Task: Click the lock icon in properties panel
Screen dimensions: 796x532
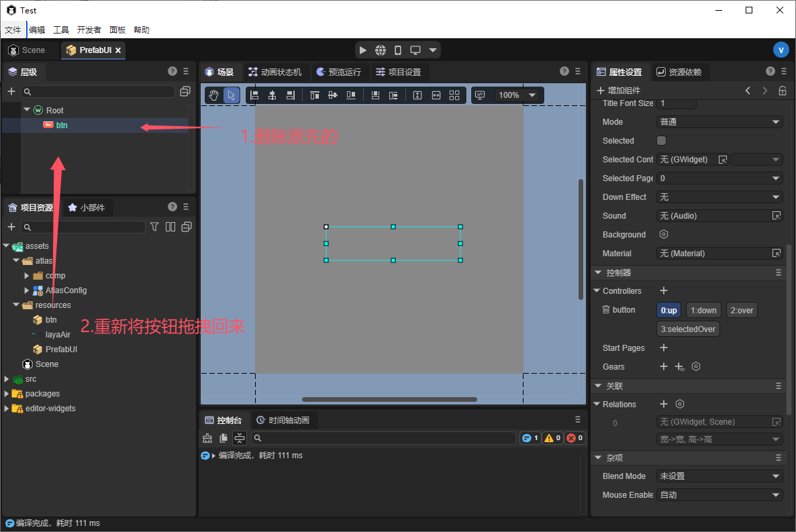Action: (782, 91)
